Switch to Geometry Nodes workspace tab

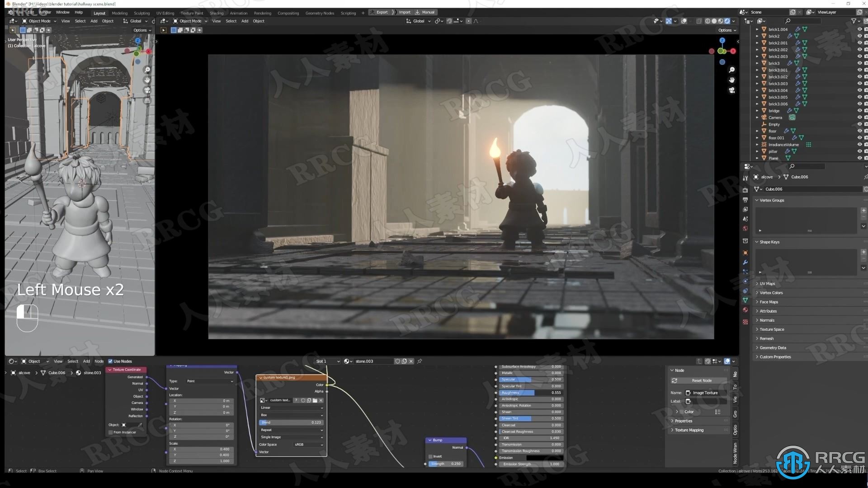pos(320,13)
